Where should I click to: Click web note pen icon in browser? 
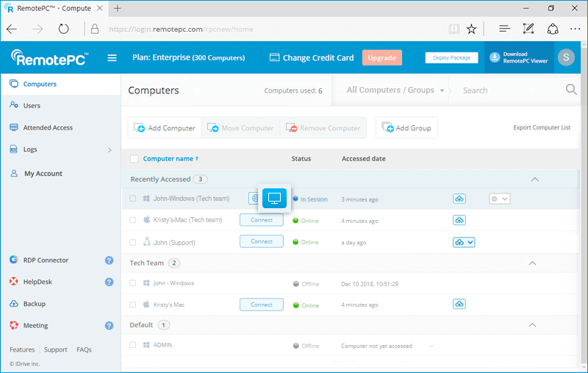528,29
